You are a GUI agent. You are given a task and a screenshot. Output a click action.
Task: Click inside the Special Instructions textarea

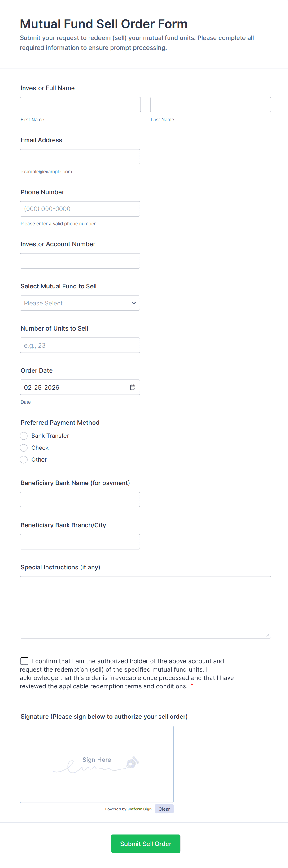point(145,607)
